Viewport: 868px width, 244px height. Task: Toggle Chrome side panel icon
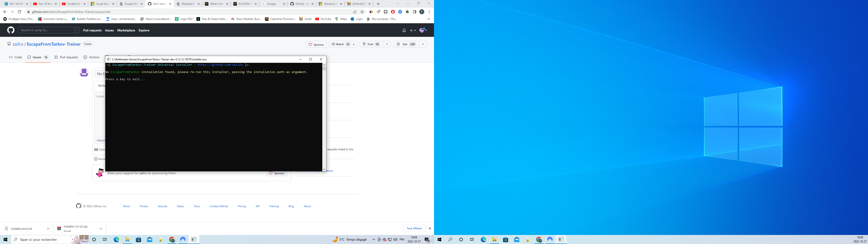point(415,12)
